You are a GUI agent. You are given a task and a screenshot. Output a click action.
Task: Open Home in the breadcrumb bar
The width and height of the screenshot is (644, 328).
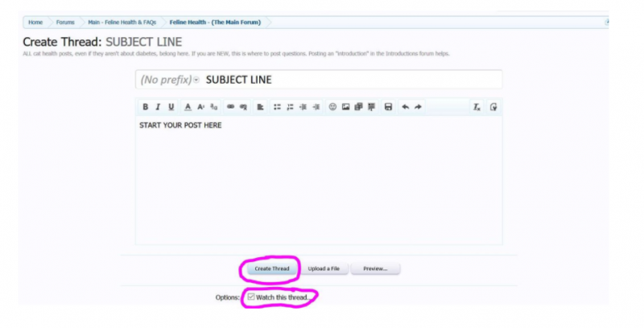35,22
